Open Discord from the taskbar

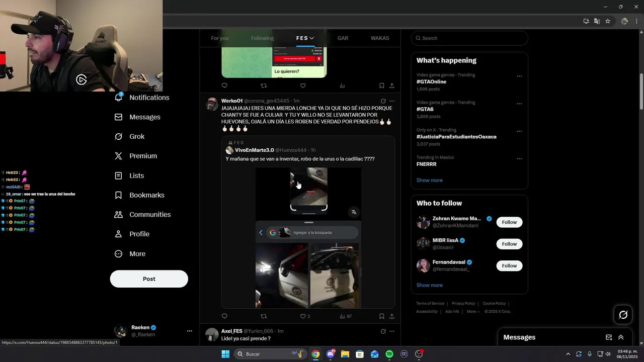click(331, 354)
